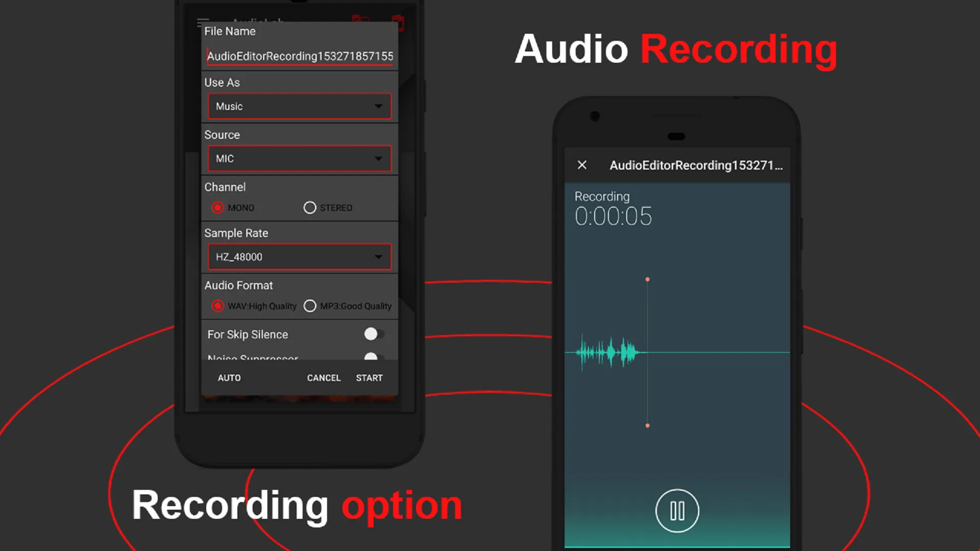This screenshot has width=980, height=551.
Task: Click the bottom red amplitude dot marker
Action: click(648, 426)
